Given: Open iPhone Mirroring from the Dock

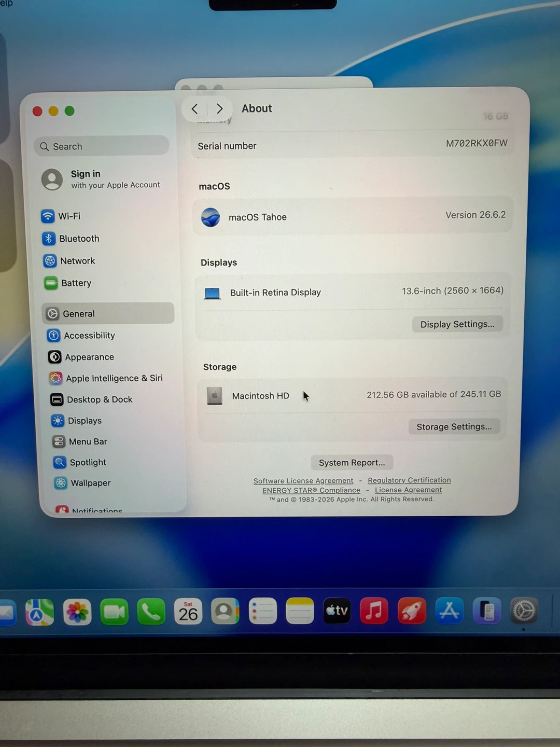Looking at the screenshot, I should pyautogui.click(x=487, y=610).
